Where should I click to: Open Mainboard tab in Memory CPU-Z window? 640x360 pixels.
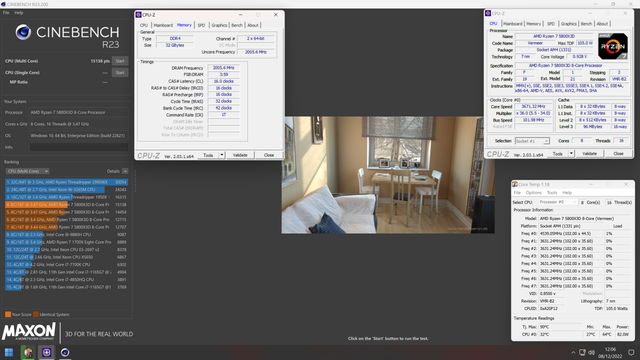tap(163, 25)
